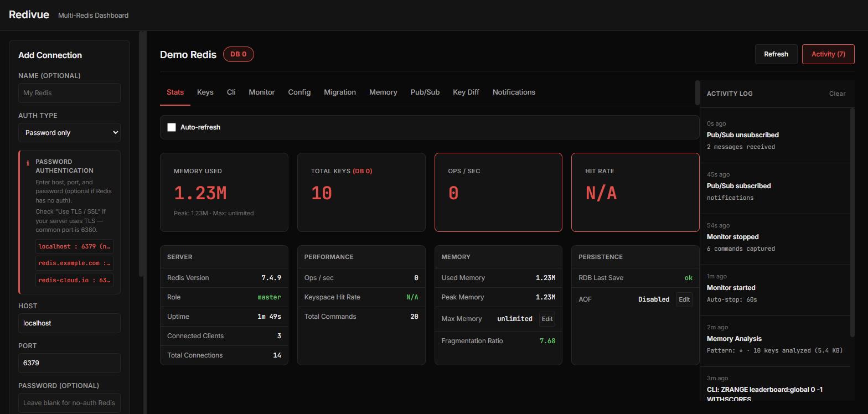Click the Redivue logo title

(29, 15)
